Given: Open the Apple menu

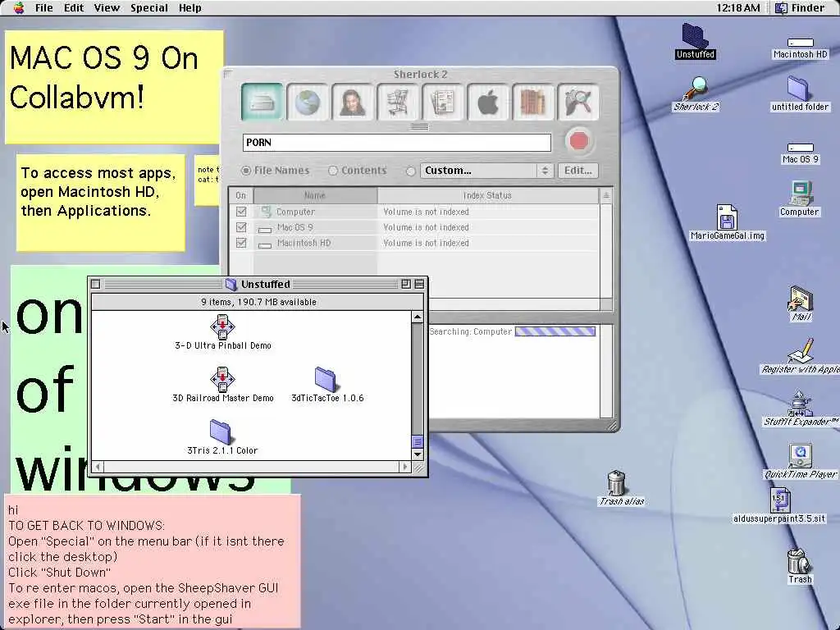Looking at the screenshot, I should [19, 7].
